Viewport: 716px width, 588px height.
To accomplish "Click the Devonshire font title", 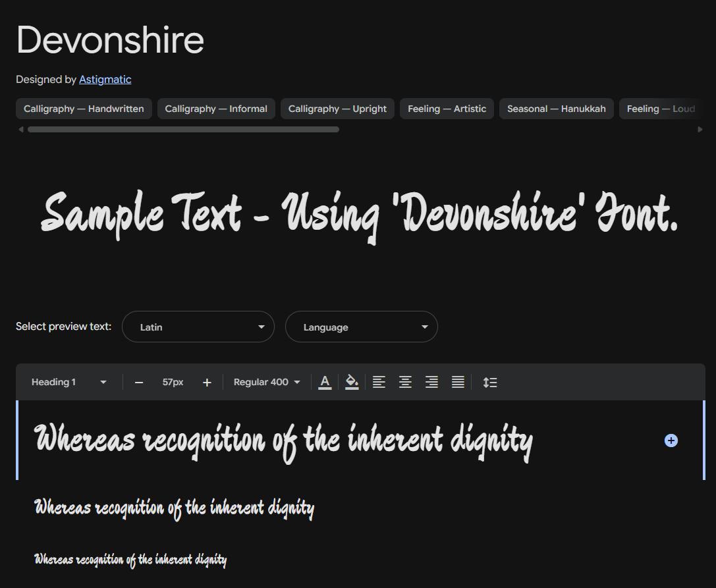I will [110, 40].
